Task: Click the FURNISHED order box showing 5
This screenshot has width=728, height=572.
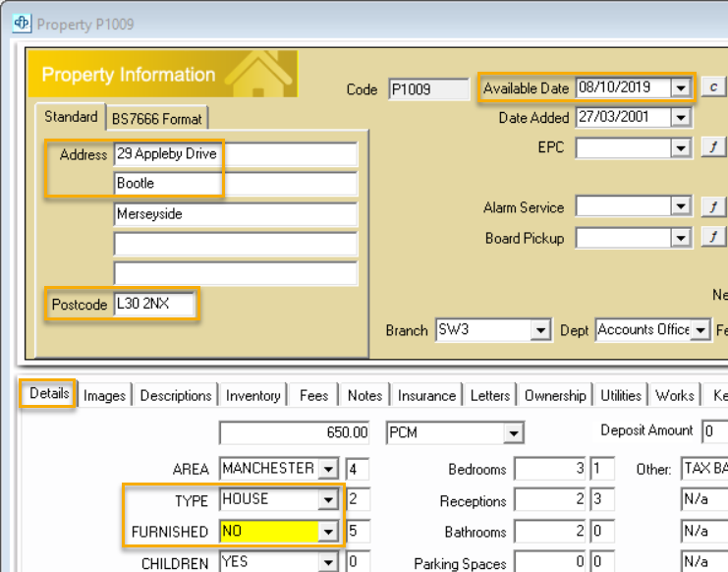Action: pos(358,531)
